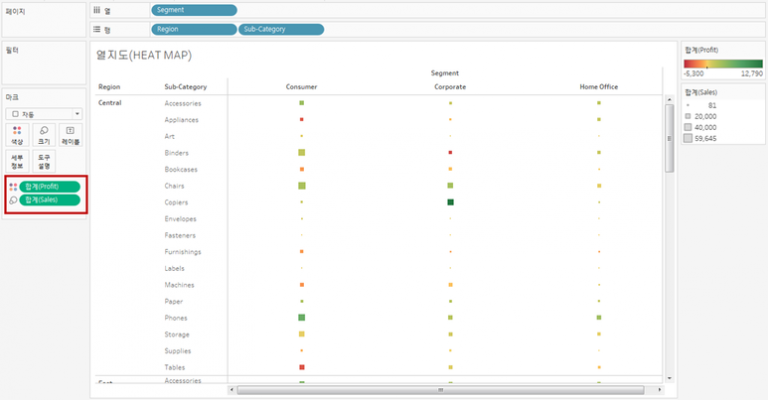Open the Tooltip (도구 설명) marks button
The width and height of the screenshot is (768, 400).
pos(44,161)
